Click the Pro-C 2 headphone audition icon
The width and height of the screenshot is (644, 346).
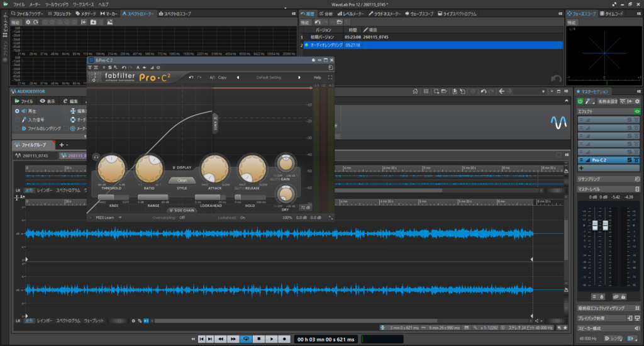click(x=95, y=157)
